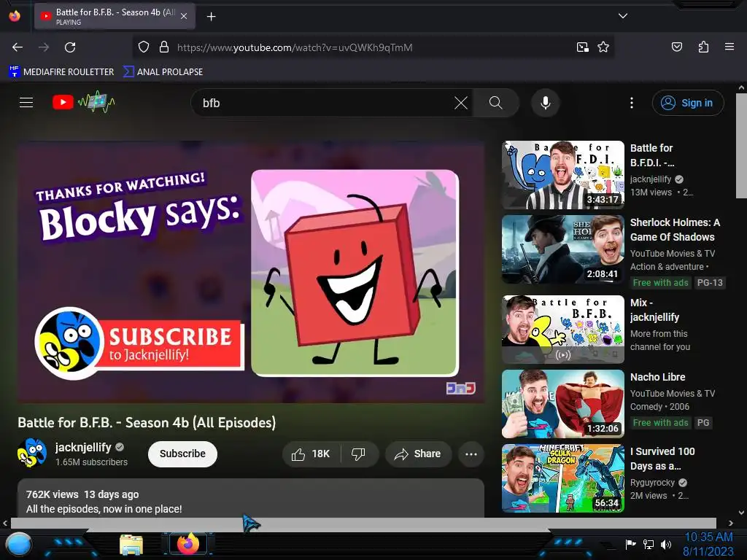Click the Free with ads badge on Sherlock Holmes
747x560 pixels.
pyautogui.click(x=660, y=283)
